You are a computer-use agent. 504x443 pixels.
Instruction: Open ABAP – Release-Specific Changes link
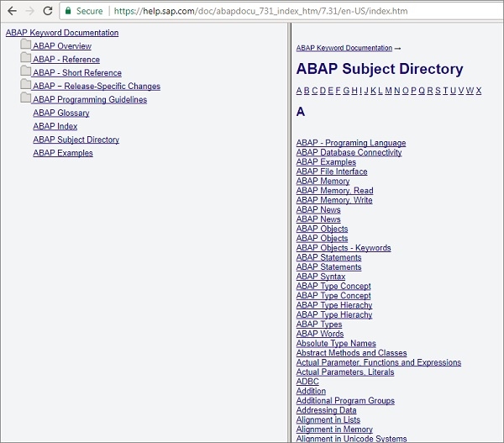pos(97,87)
